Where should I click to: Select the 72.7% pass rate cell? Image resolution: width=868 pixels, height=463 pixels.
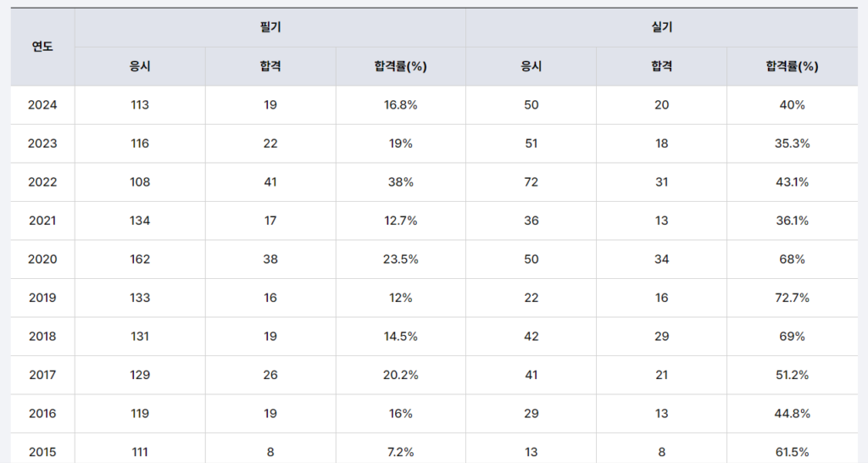point(792,298)
